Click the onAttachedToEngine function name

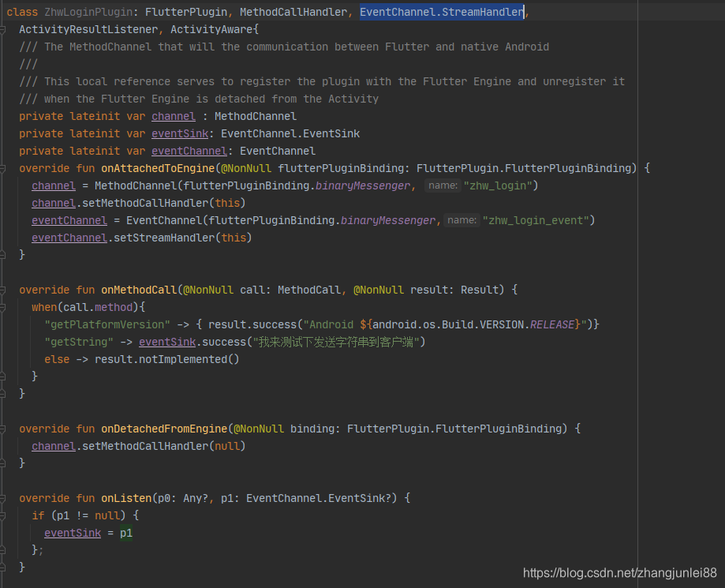(158, 168)
